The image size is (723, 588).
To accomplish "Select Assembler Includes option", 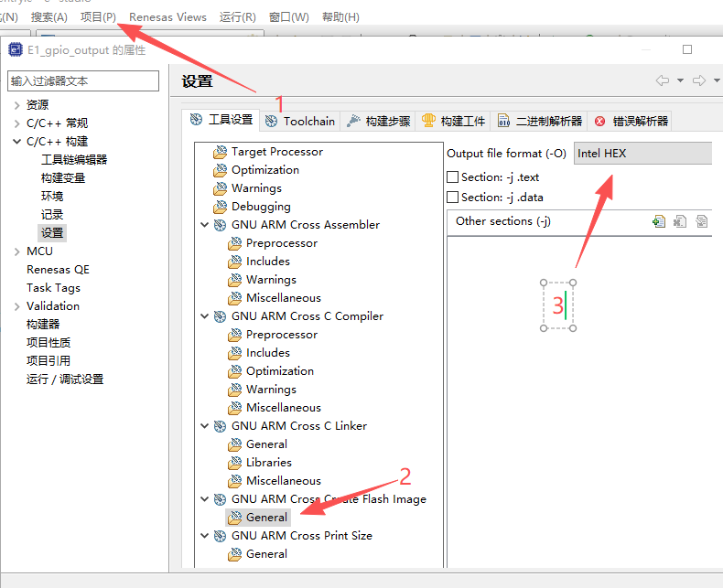I will click(268, 262).
